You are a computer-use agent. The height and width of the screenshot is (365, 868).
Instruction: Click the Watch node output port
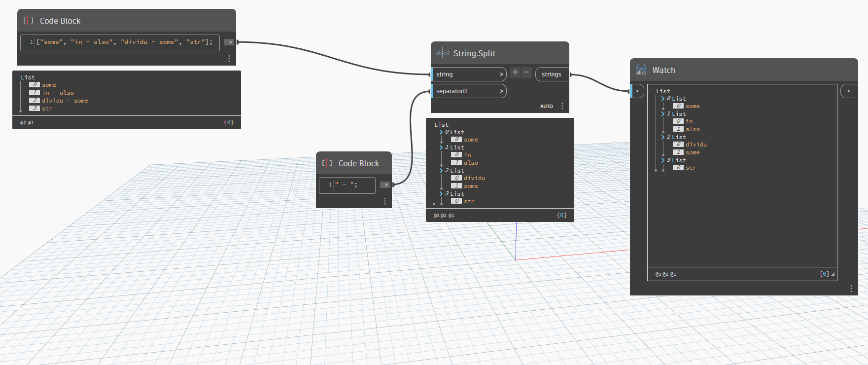pyautogui.click(x=849, y=91)
